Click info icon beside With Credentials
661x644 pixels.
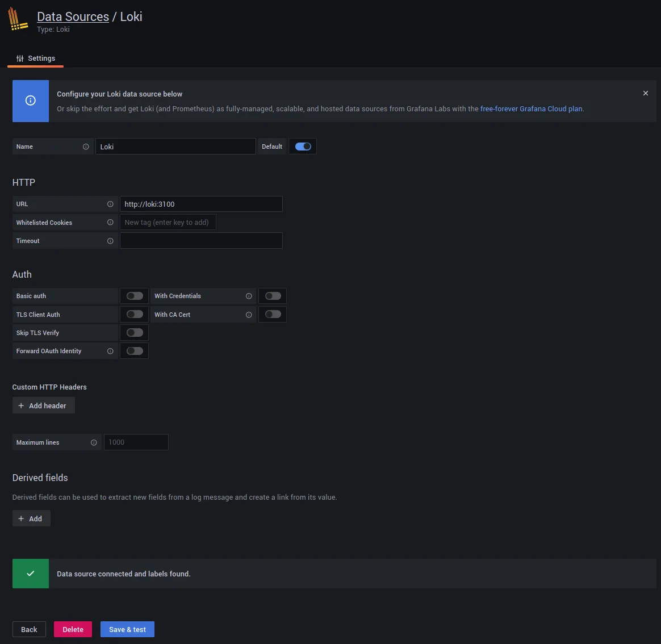click(249, 296)
